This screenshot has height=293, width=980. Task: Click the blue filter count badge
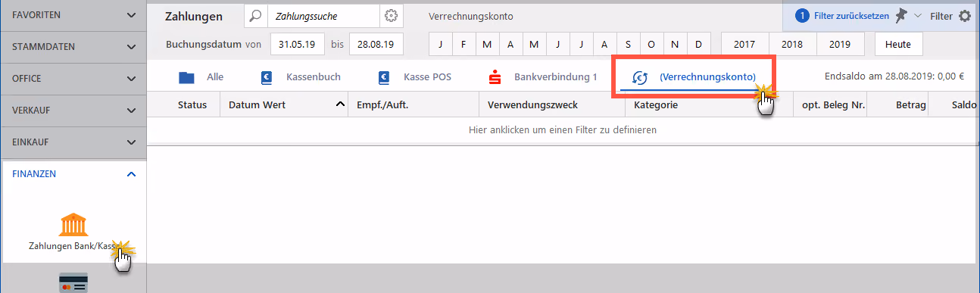point(802,15)
